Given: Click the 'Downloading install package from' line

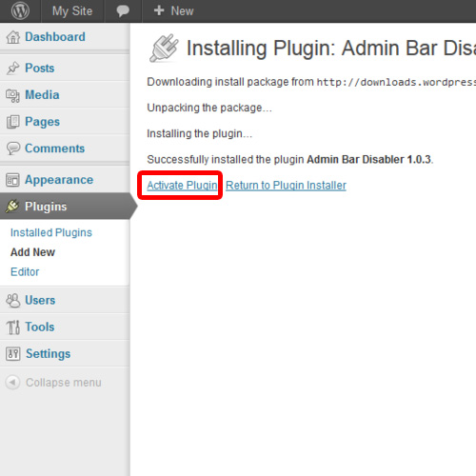Looking at the screenshot, I should 230,82.
